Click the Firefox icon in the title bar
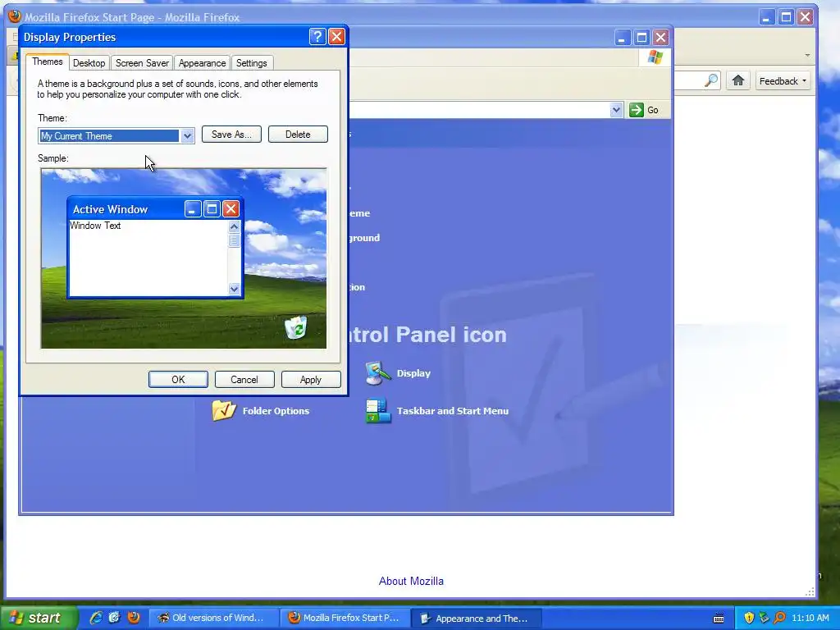 pyautogui.click(x=15, y=16)
